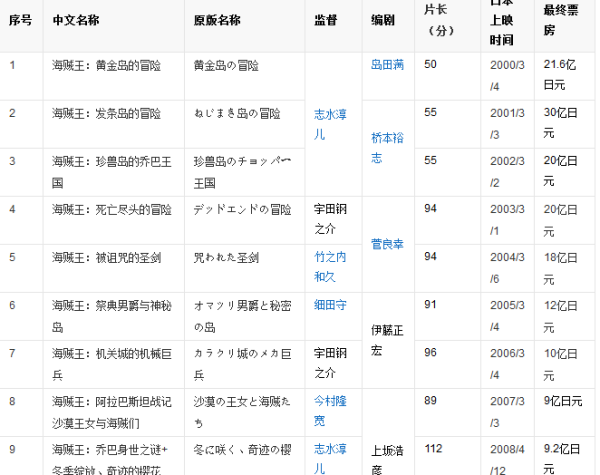Open the 菅良幸 screenwriter link
600x475 pixels.
(387, 244)
